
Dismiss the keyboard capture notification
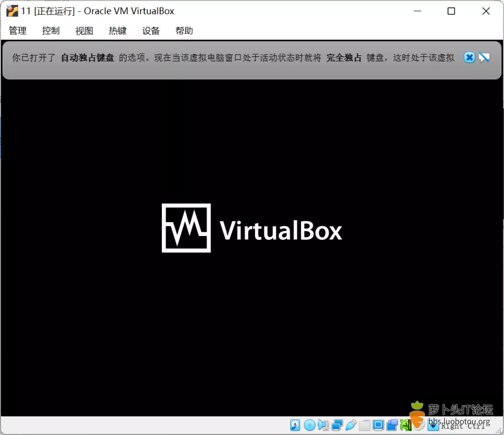469,57
